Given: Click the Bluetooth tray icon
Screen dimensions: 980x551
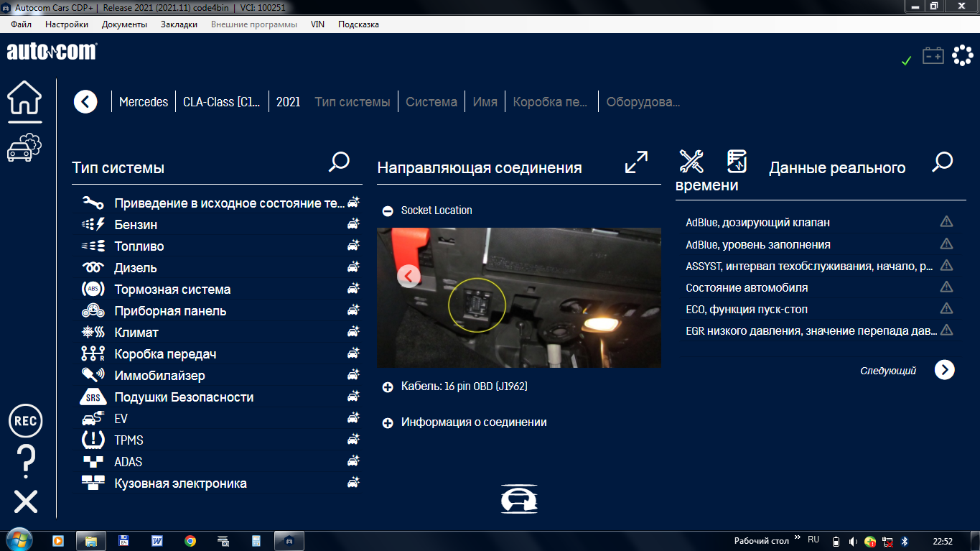Looking at the screenshot, I should [x=905, y=541].
